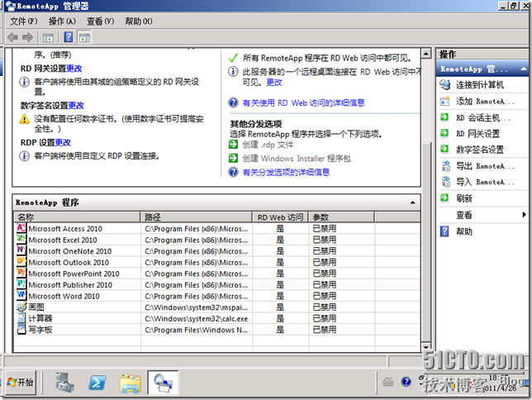Screen dimensions: 532x400
Task: Click 更改 link next to 数字签名设置
Action: point(76,106)
